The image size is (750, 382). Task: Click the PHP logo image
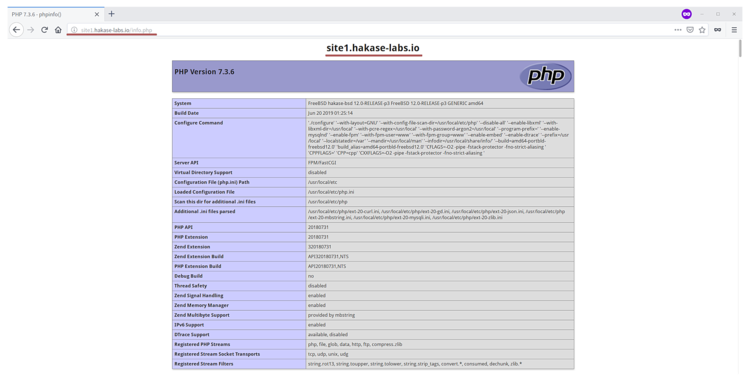(x=545, y=76)
